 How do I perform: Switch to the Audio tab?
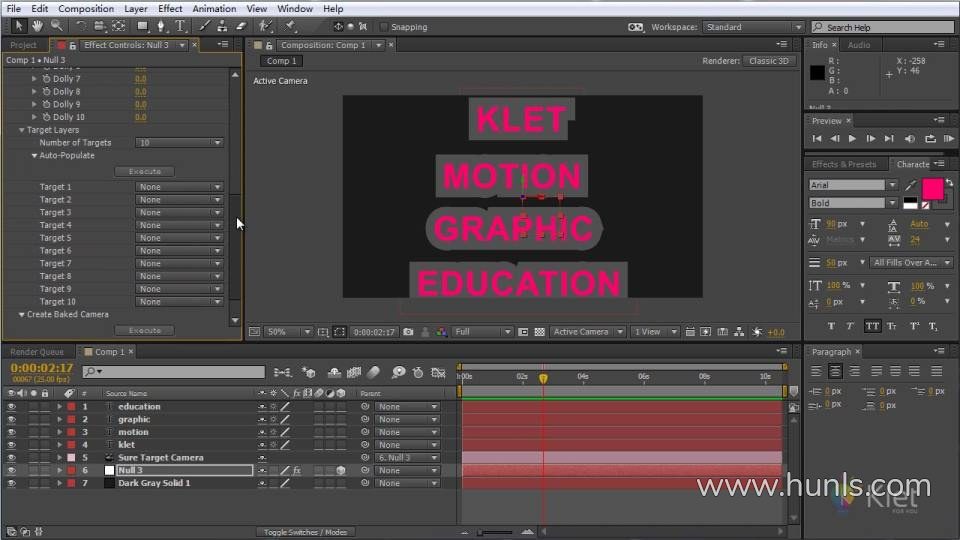pyautogui.click(x=858, y=45)
